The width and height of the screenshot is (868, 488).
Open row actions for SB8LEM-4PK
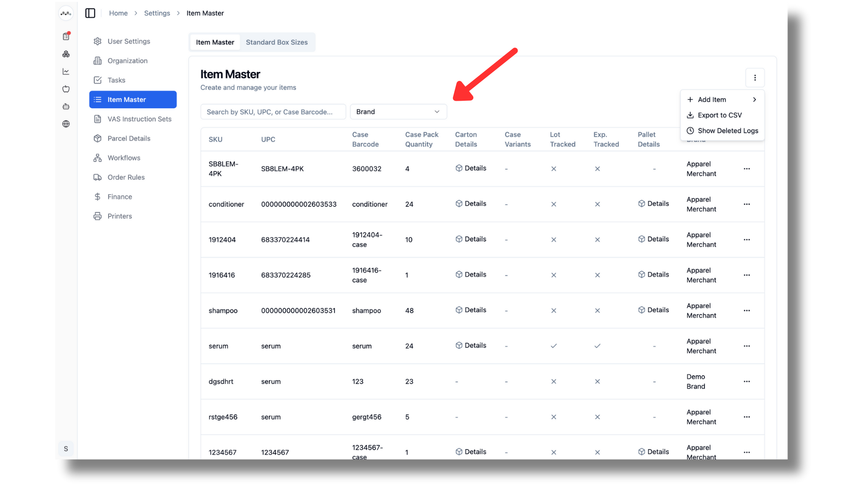pos(747,169)
